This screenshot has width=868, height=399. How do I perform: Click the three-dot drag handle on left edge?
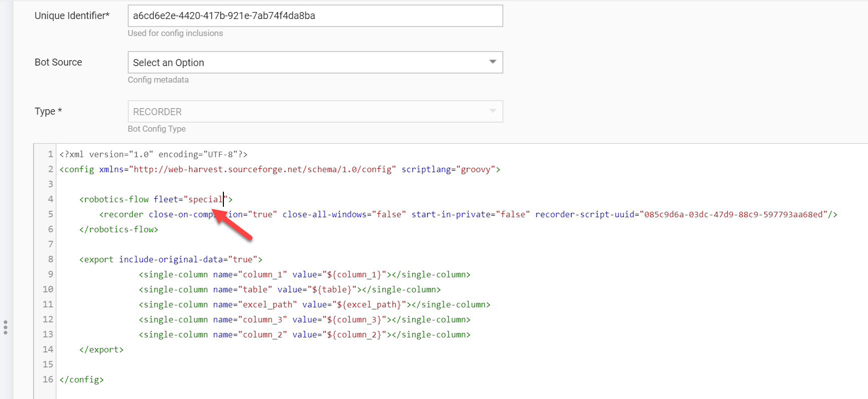[x=6, y=327]
